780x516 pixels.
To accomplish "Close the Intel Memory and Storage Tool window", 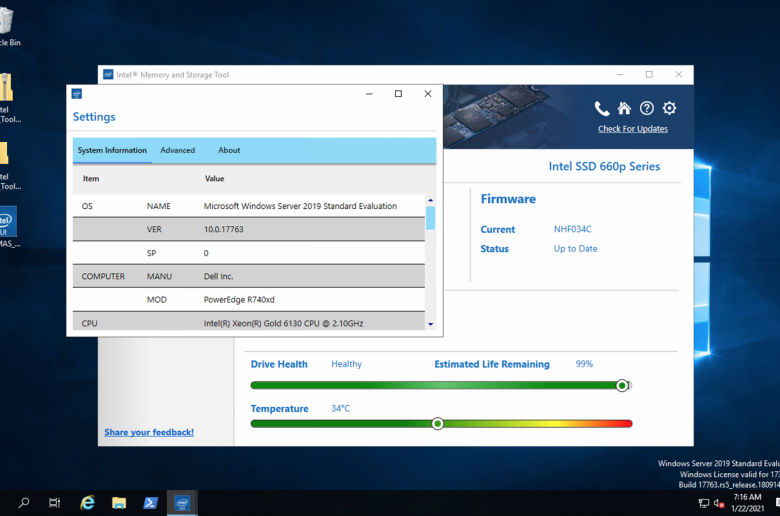I will tap(679, 75).
